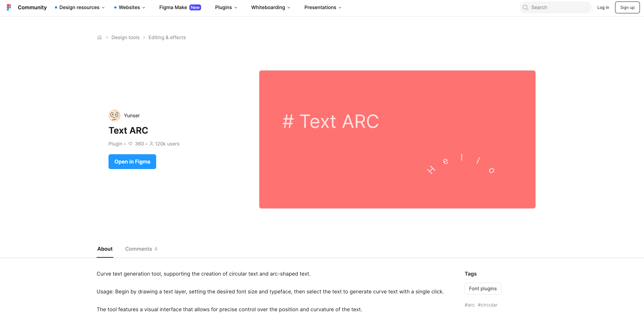Image resolution: width=644 pixels, height=314 pixels.
Task: Open the Editing & effects breadcrumb
Action: (x=167, y=37)
